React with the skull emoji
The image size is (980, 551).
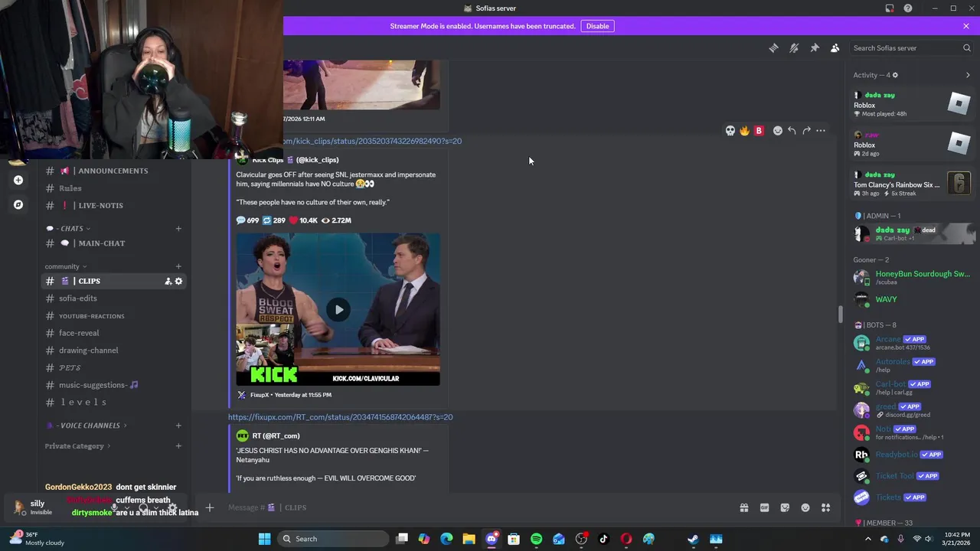pyautogui.click(x=730, y=131)
